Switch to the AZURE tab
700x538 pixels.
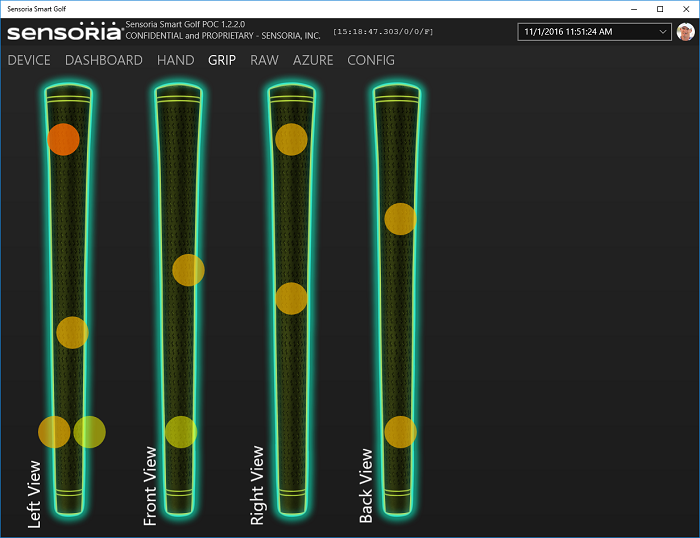[x=313, y=60]
